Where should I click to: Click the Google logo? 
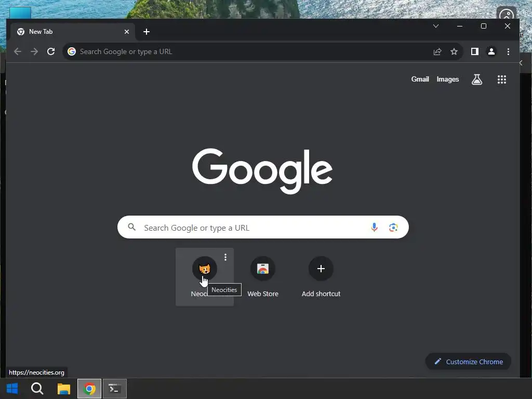(262, 171)
